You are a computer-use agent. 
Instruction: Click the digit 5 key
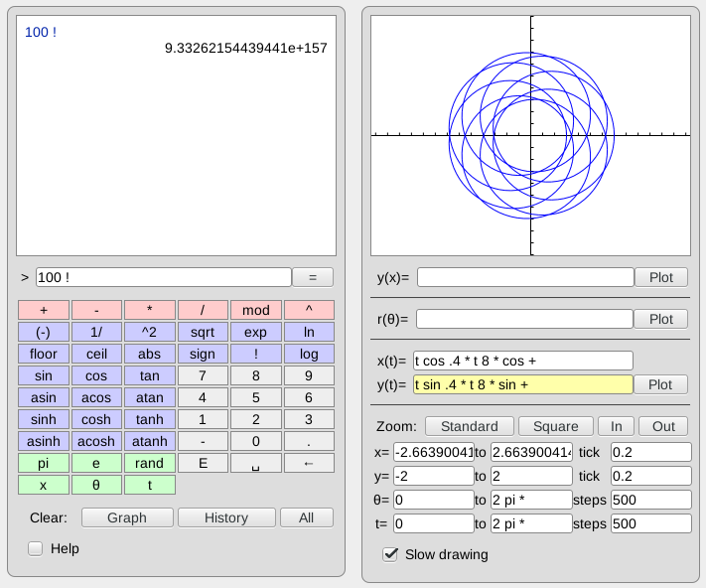click(256, 397)
